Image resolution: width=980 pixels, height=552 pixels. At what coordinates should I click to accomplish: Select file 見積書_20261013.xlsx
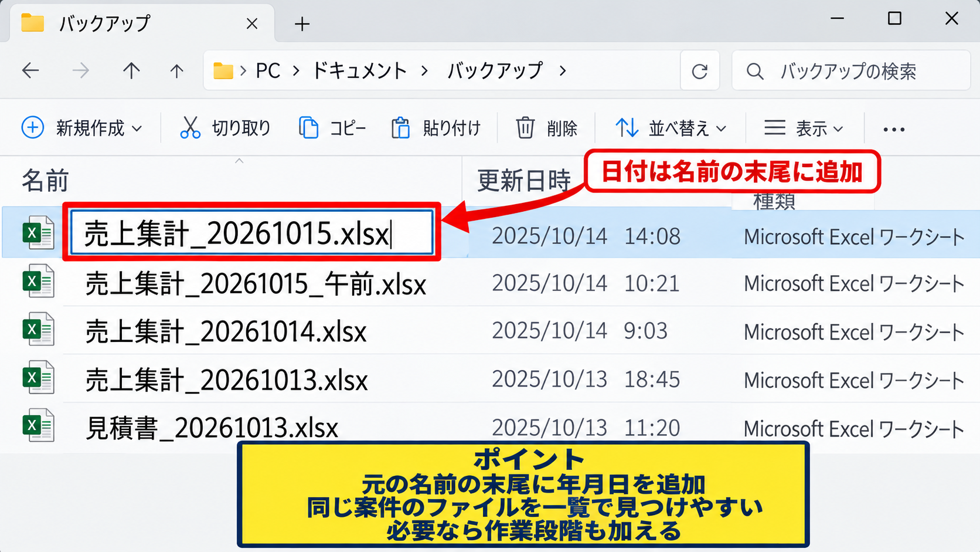(212, 428)
